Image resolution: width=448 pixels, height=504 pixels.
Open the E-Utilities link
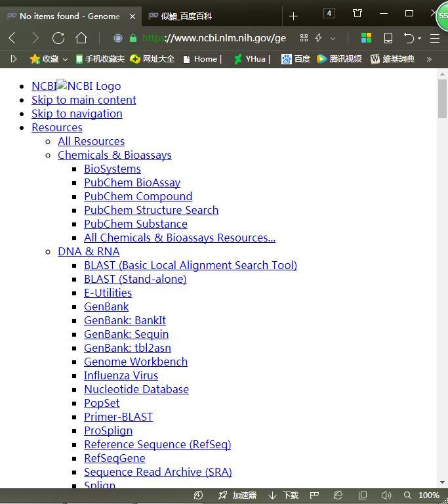[108, 293]
